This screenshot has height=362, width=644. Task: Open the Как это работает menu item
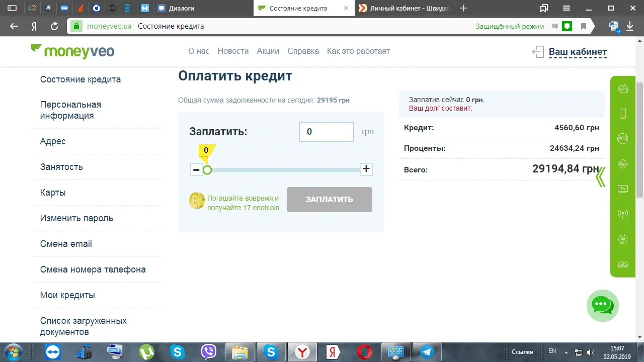pos(358,51)
